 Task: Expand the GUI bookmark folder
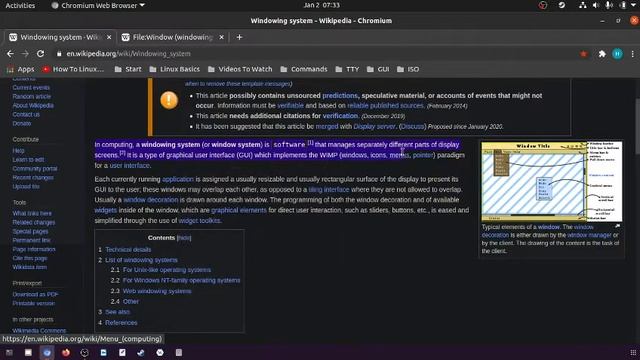coord(378,69)
